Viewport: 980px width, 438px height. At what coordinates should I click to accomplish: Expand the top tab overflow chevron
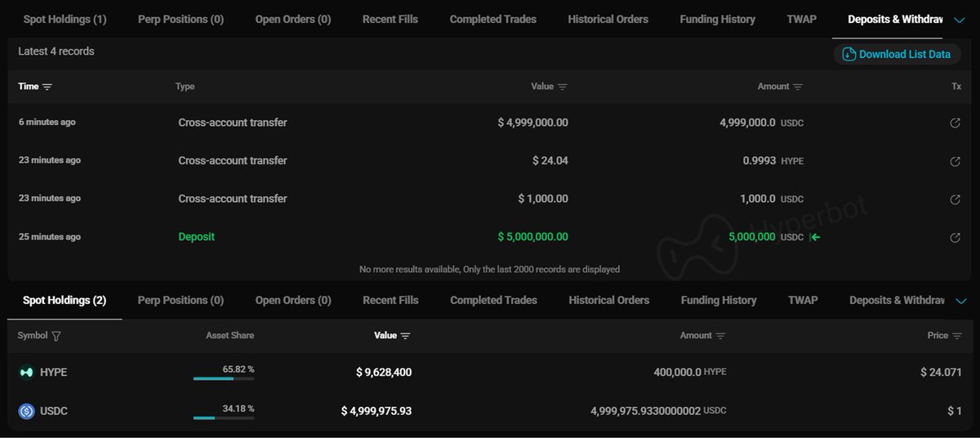point(960,20)
